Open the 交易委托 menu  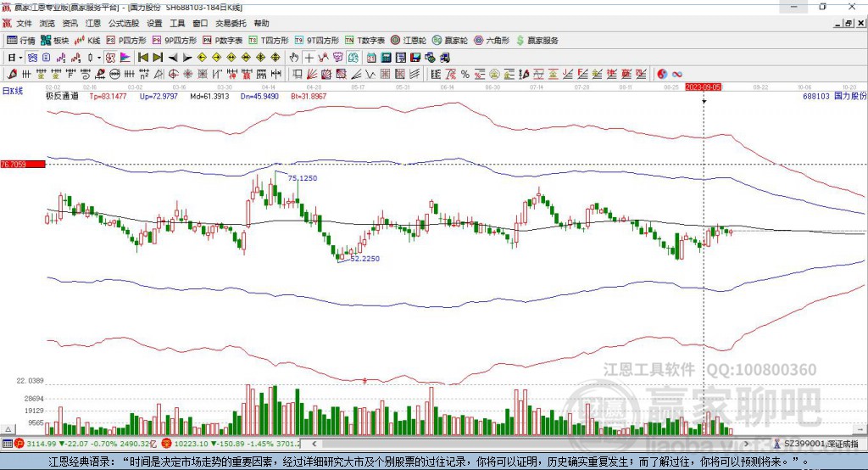tap(231, 23)
